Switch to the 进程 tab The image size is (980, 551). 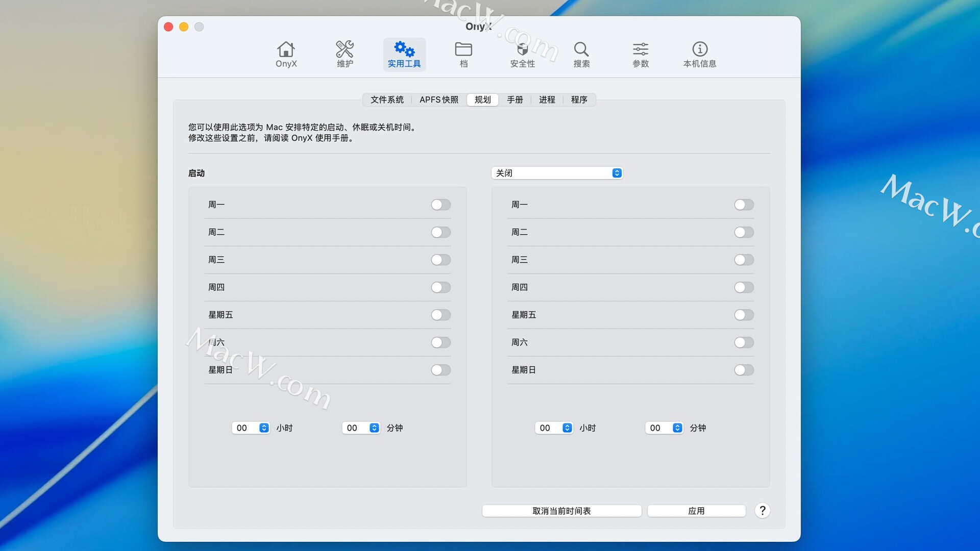tap(547, 99)
